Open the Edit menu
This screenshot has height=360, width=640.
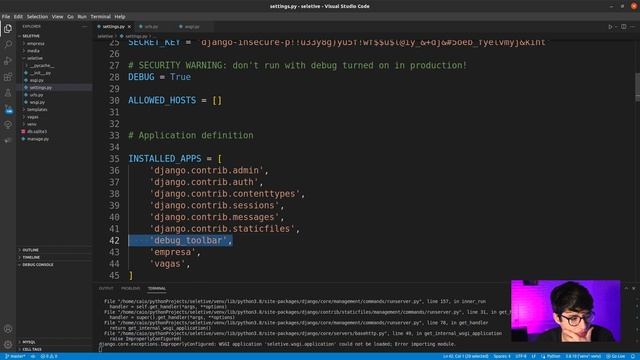pyautogui.click(x=18, y=17)
